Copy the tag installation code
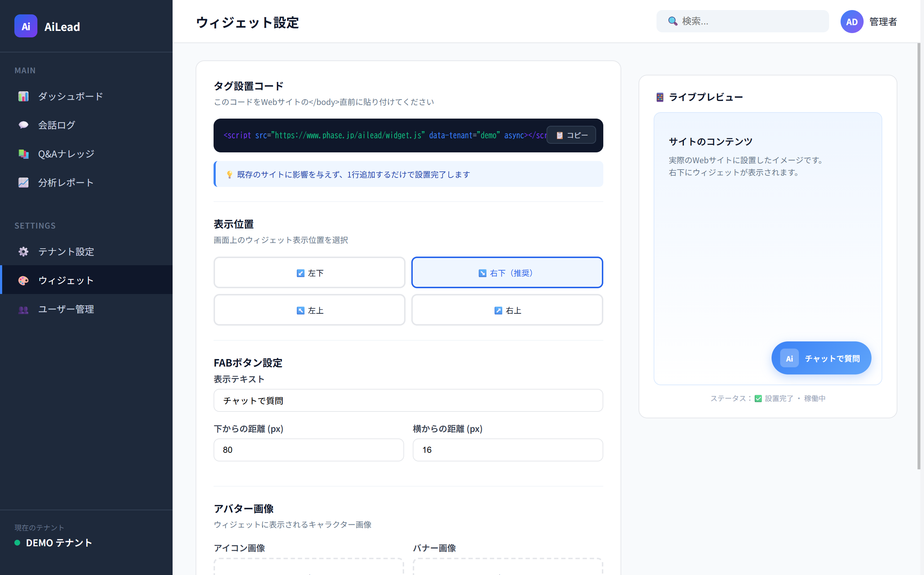Viewport: 924px width, 575px height. point(571,135)
